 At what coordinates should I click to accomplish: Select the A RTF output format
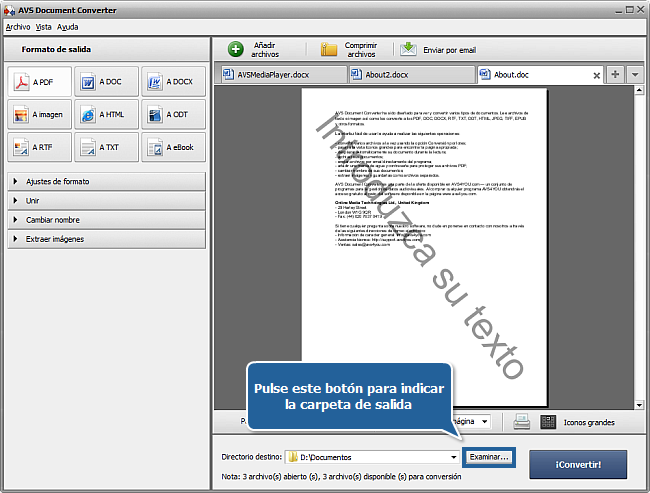coord(40,147)
